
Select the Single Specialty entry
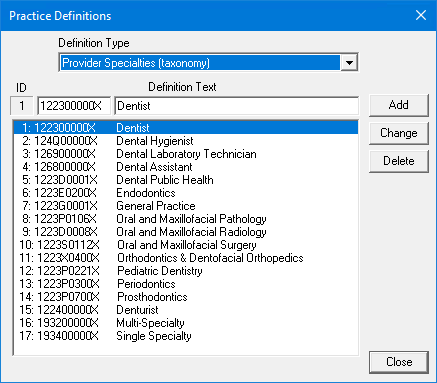tap(186, 336)
